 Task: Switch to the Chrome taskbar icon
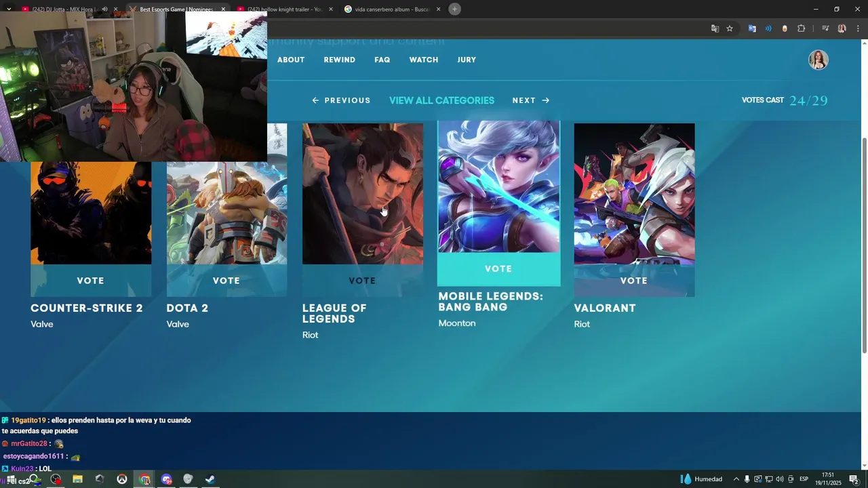click(x=144, y=479)
